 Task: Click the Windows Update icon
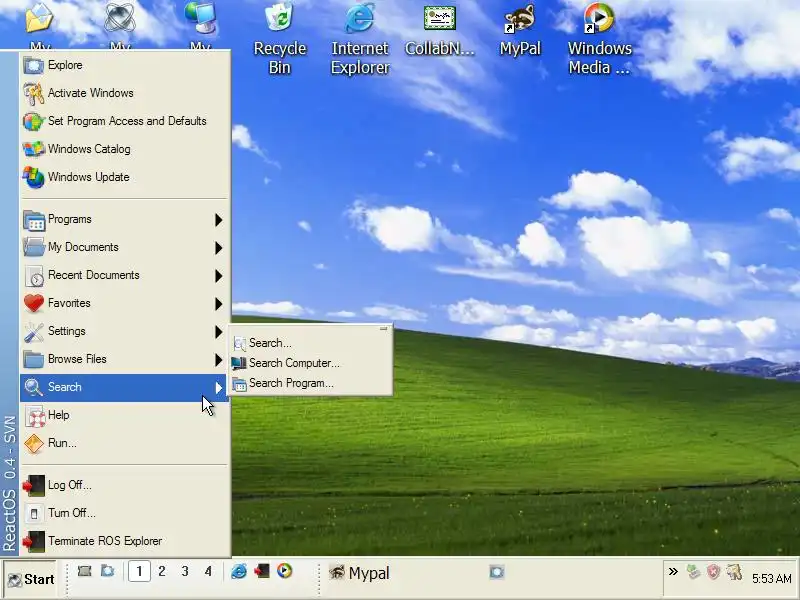(34, 178)
